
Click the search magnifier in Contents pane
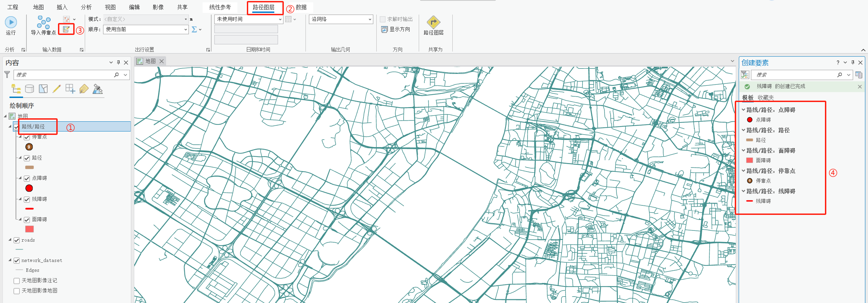click(117, 75)
